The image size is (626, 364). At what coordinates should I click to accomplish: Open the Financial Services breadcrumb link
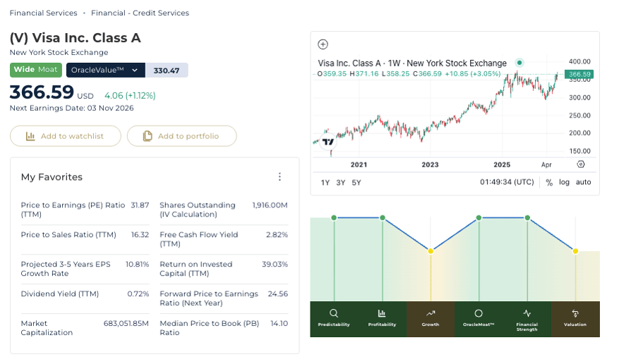click(44, 13)
